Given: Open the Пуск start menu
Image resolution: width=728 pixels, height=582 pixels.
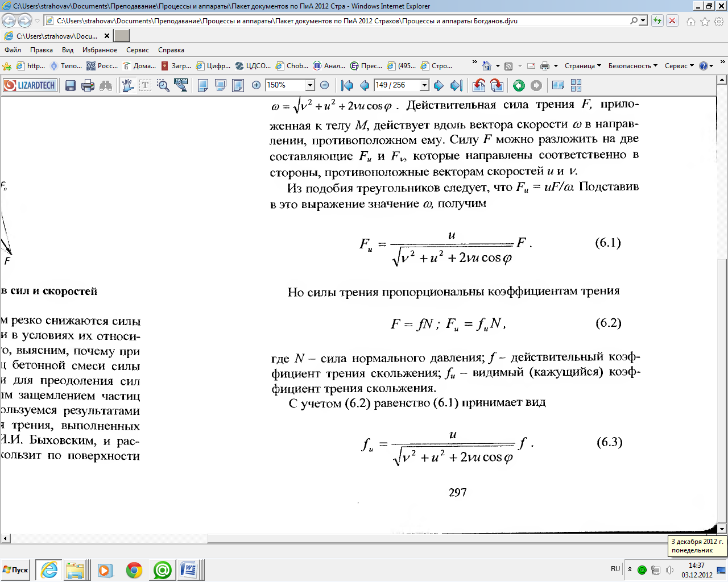Looking at the screenshot, I should (16, 570).
